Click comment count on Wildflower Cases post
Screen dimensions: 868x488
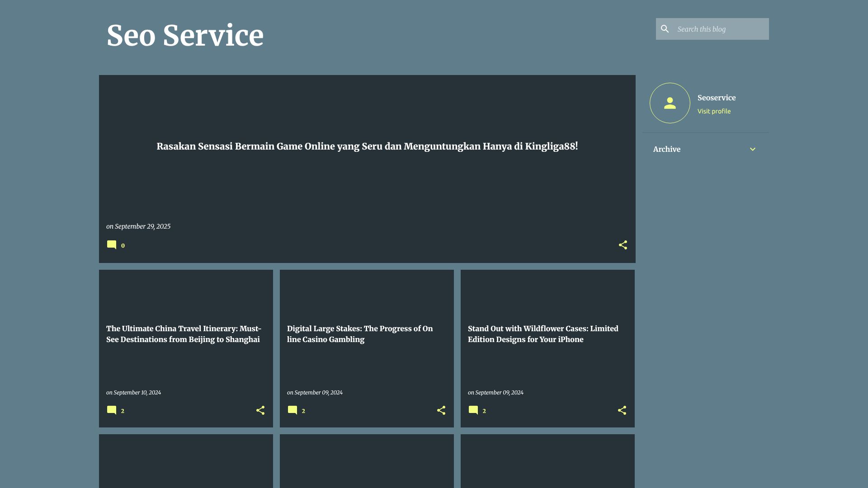pyautogui.click(x=484, y=411)
